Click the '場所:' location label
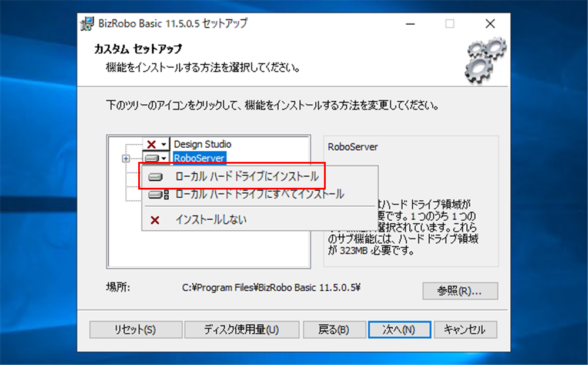588x365 pixels. pyautogui.click(x=118, y=287)
